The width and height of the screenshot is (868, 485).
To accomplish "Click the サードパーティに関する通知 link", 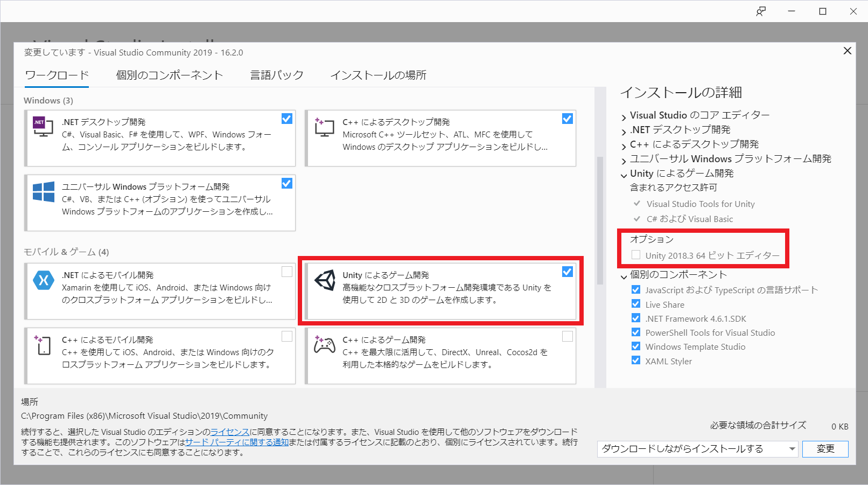I will click(x=237, y=442).
